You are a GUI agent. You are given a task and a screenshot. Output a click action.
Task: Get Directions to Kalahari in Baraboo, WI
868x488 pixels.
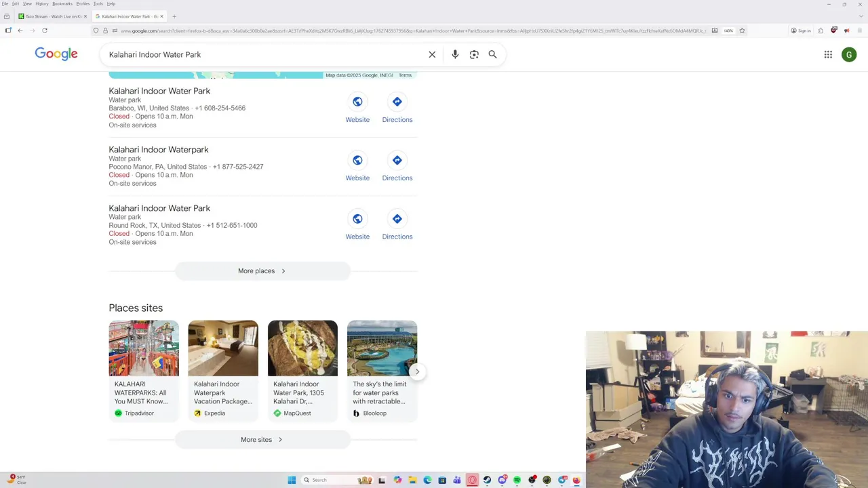pyautogui.click(x=397, y=108)
